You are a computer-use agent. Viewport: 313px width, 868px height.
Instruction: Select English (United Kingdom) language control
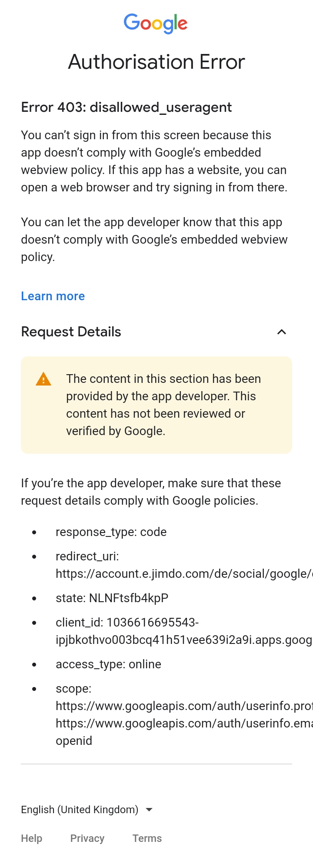(79, 809)
